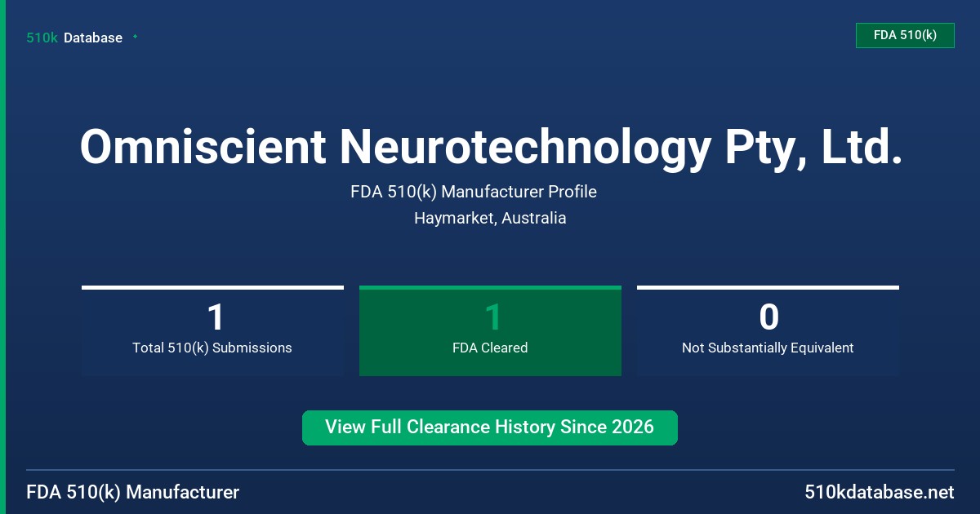The height and width of the screenshot is (514, 980).
Task: Click the FDA 510(k) Manufacturer footer text
Action: [133, 492]
